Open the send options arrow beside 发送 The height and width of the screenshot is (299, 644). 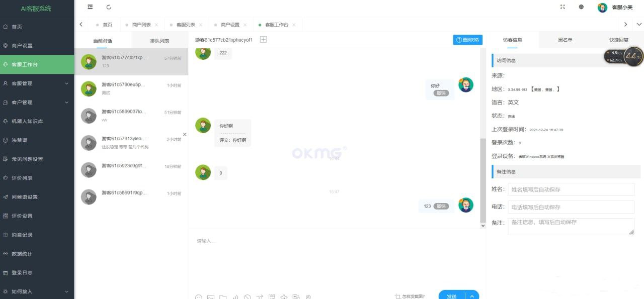click(472, 296)
